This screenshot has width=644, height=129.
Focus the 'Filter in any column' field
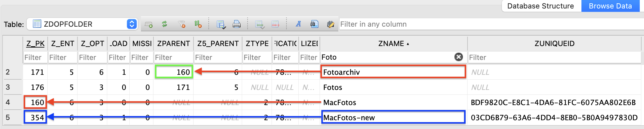coord(486,24)
